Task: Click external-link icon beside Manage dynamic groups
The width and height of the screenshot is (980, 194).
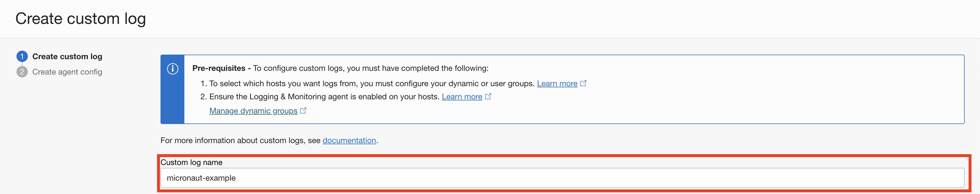Action: tap(303, 111)
